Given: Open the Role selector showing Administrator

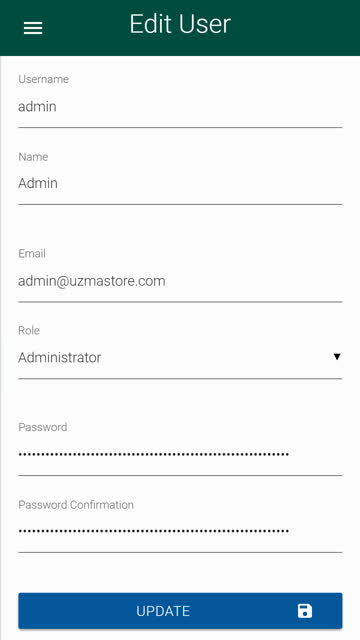Looking at the screenshot, I should pyautogui.click(x=180, y=358).
